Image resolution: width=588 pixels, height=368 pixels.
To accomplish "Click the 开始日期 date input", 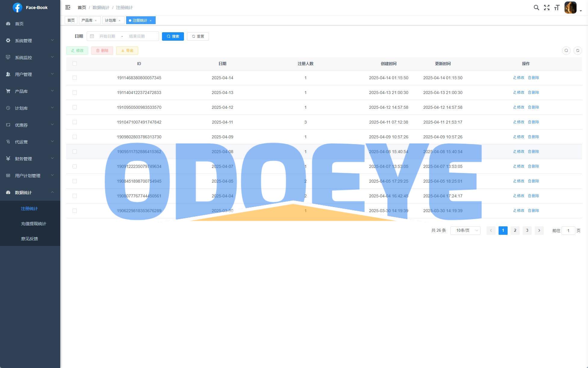I will [x=107, y=36].
